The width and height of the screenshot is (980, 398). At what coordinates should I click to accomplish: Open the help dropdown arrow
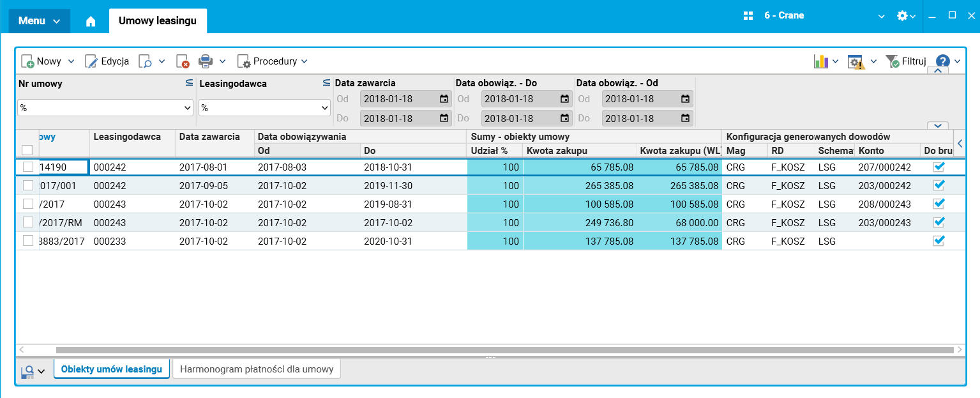click(957, 61)
